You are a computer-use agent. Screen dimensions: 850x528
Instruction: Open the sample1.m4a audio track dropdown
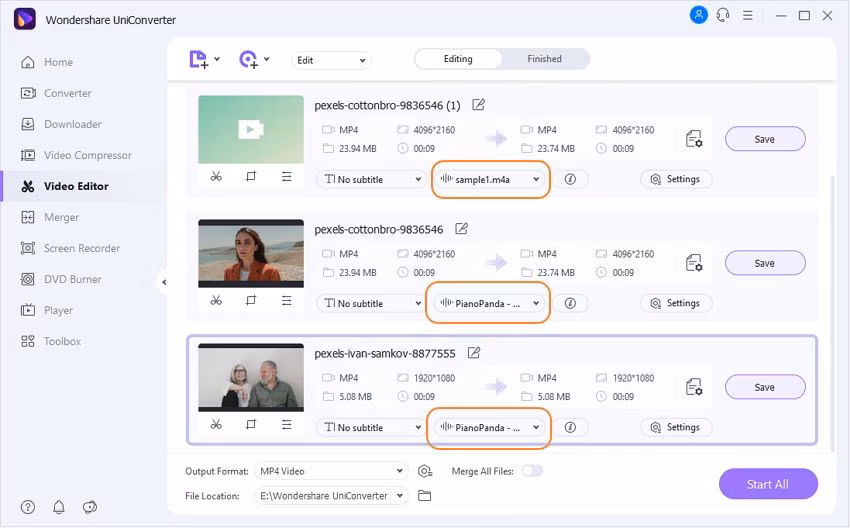point(490,179)
